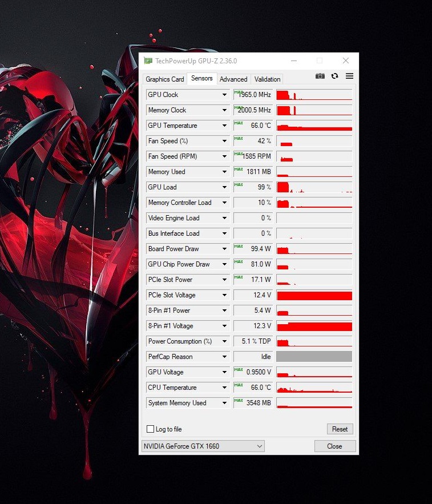Open the hamburger menu icon in GPU-Z

[x=349, y=76]
